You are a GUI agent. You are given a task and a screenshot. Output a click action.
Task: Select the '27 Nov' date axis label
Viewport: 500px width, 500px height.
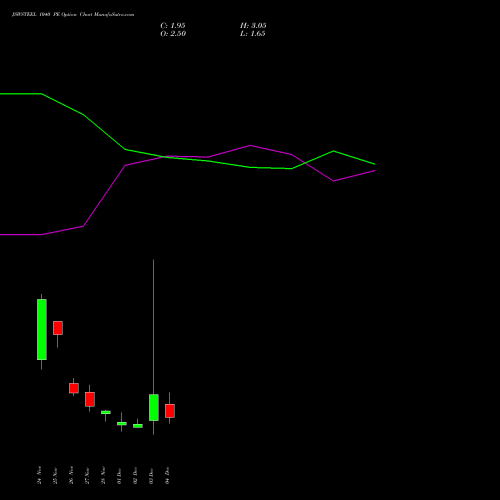point(87,475)
